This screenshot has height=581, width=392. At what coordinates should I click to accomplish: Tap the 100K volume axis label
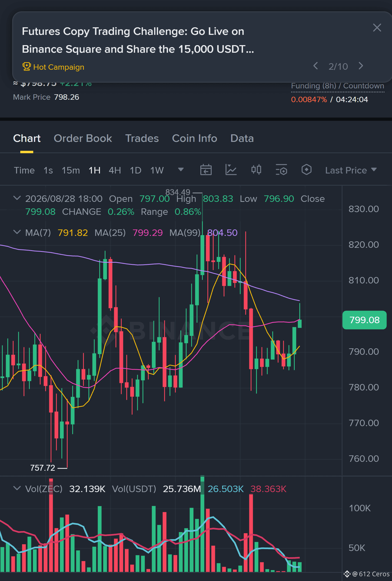[x=360, y=508]
